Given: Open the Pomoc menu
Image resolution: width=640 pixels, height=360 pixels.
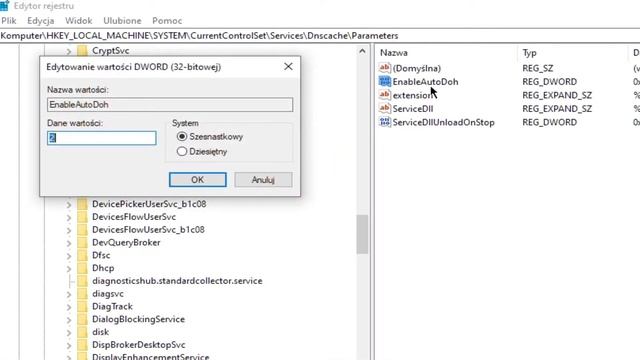Looking at the screenshot, I should click(x=167, y=20).
